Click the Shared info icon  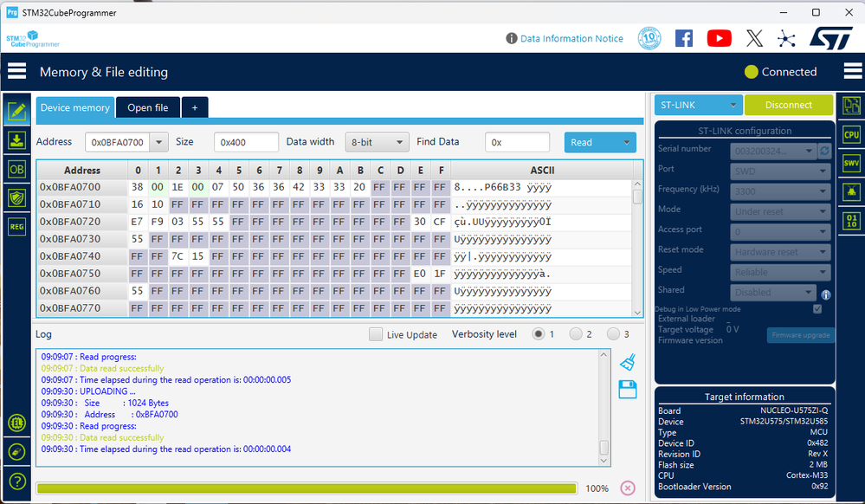826,294
